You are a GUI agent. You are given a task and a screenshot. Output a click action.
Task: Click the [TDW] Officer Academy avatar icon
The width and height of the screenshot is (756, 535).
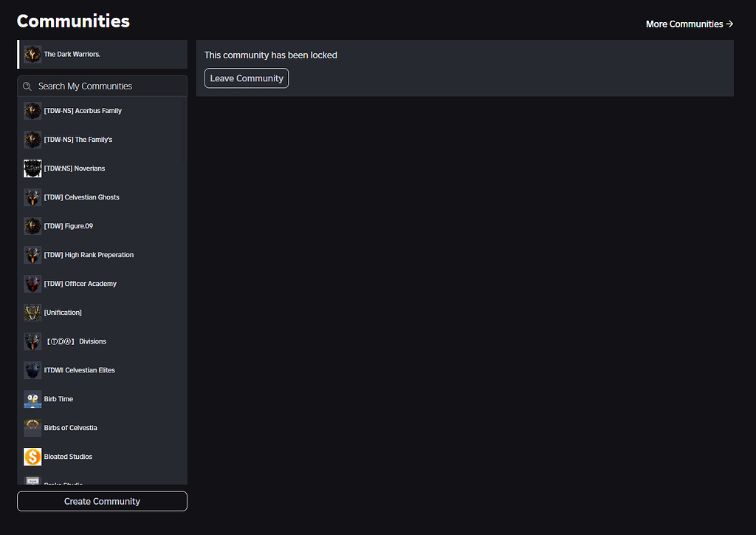(32, 284)
